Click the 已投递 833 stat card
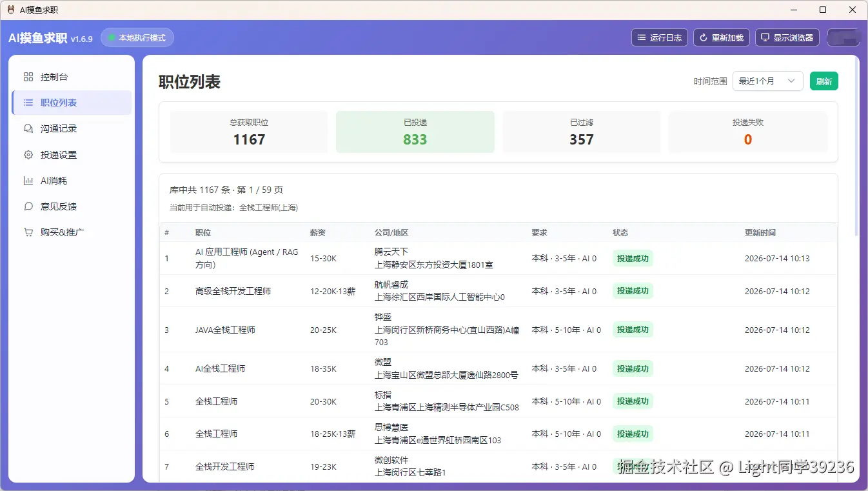The width and height of the screenshot is (868, 491). [415, 132]
